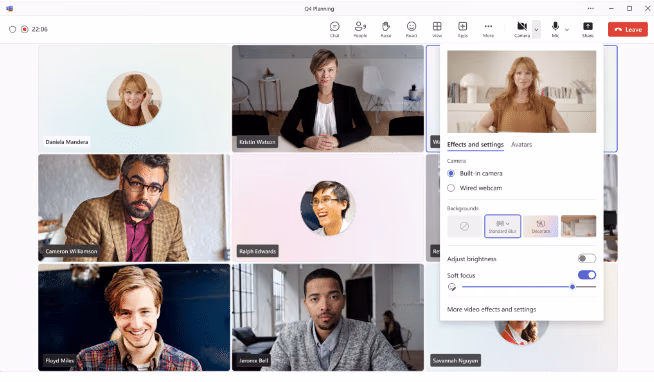This screenshot has height=382, width=654.
Task: Click the soft focus face icon
Action: click(452, 287)
